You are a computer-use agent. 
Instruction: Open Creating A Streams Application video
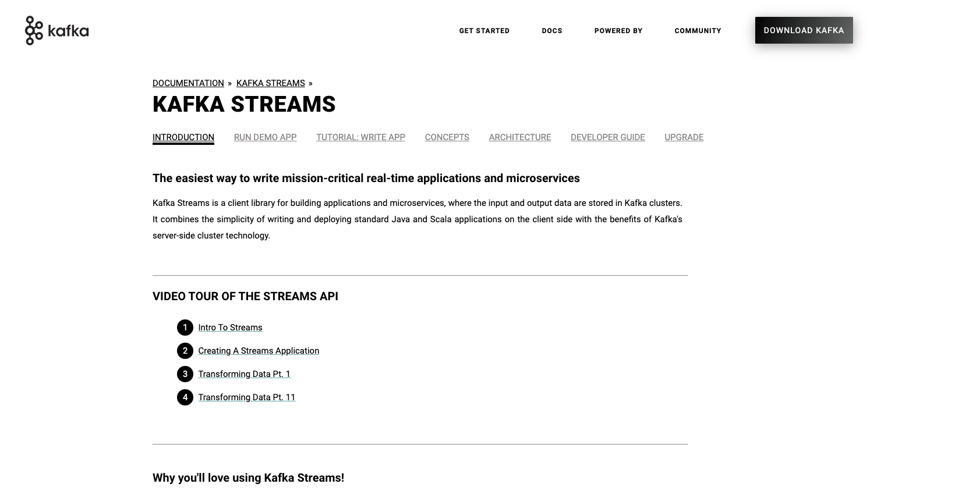259,351
